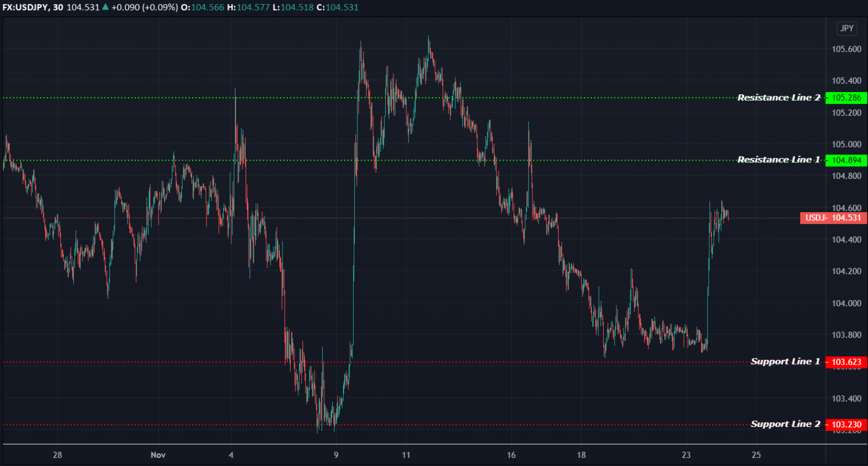This screenshot has width=868, height=466.
Task: Click the O:104.566 open value
Action: pyautogui.click(x=202, y=7)
